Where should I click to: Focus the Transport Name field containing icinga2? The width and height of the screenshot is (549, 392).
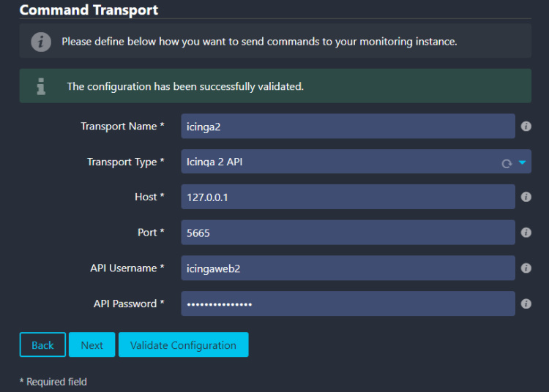tap(348, 127)
